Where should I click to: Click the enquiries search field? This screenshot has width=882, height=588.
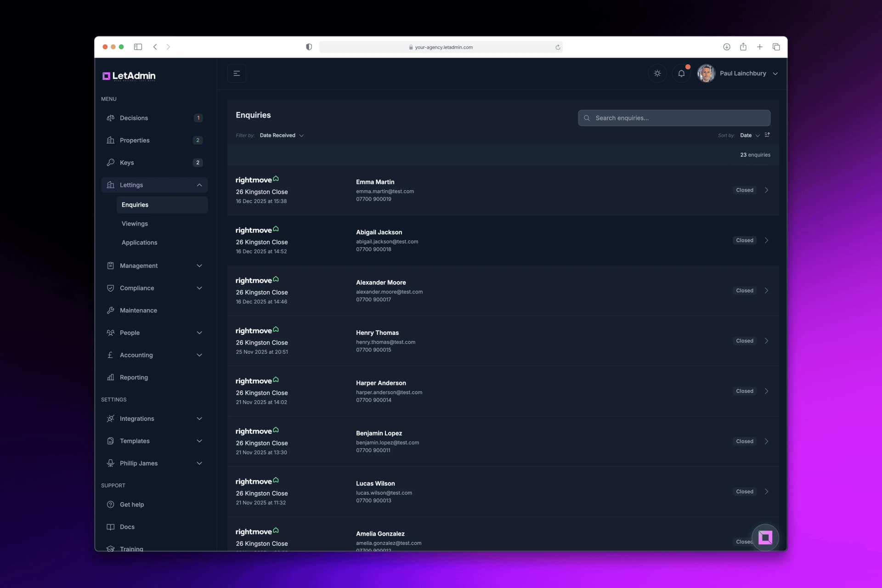tap(674, 118)
